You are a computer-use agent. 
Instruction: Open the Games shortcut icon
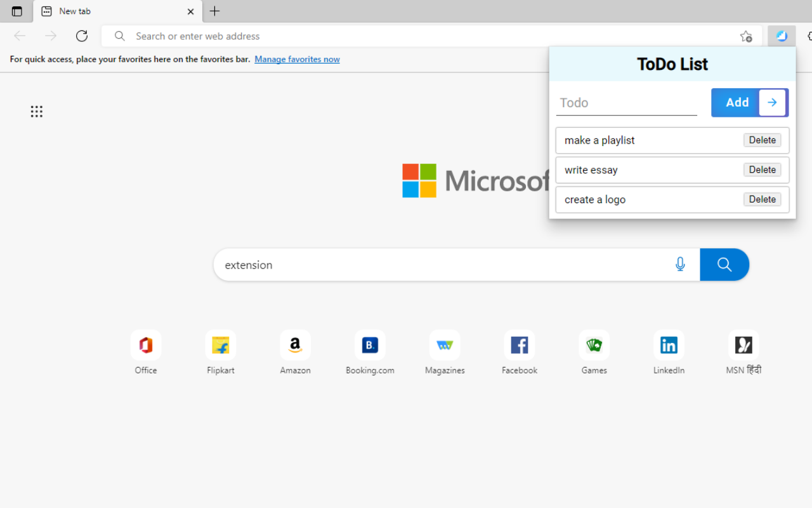(594, 345)
